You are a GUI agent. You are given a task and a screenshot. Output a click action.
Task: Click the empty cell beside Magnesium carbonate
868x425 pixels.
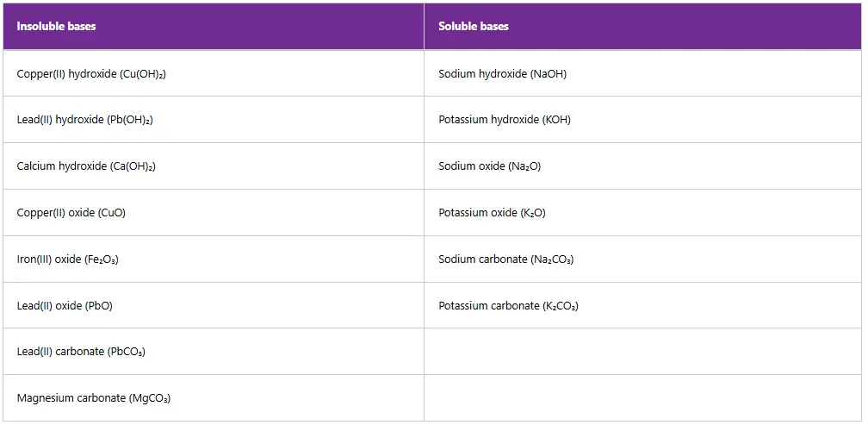click(x=642, y=398)
